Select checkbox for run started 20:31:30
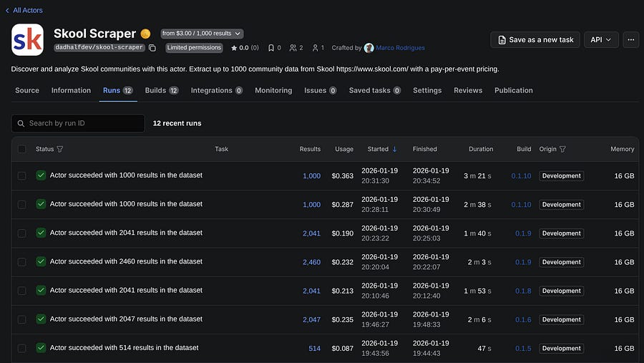 [21, 176]
